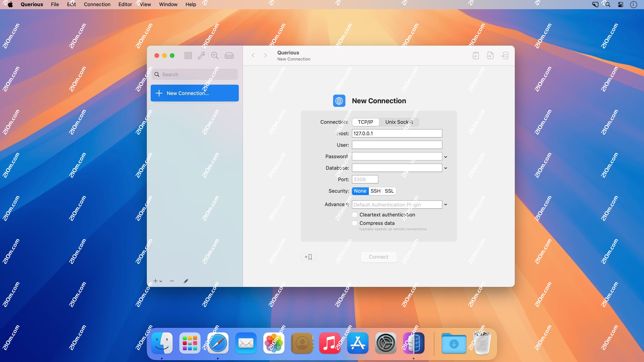Click the import-to-database icon

point(505,56)
